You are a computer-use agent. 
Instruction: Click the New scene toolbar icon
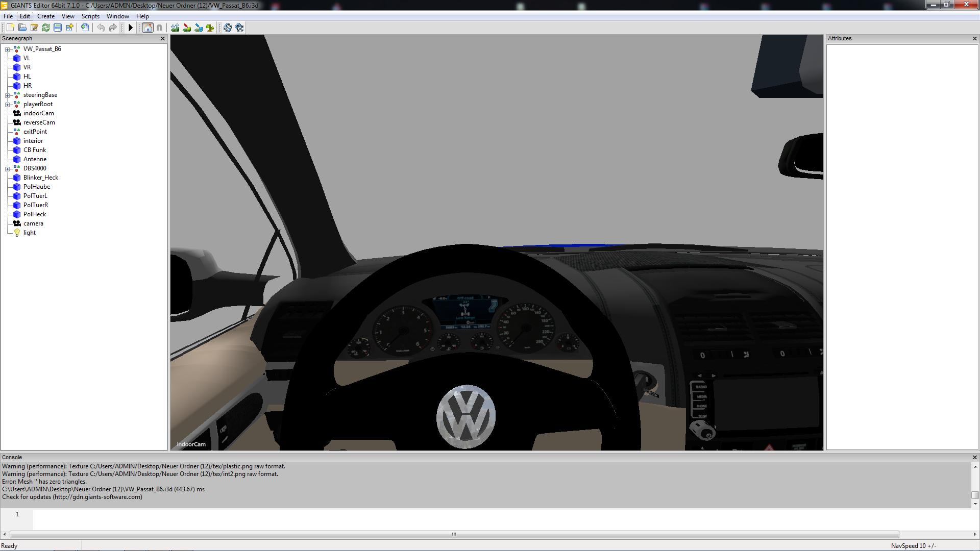[10, 28]
